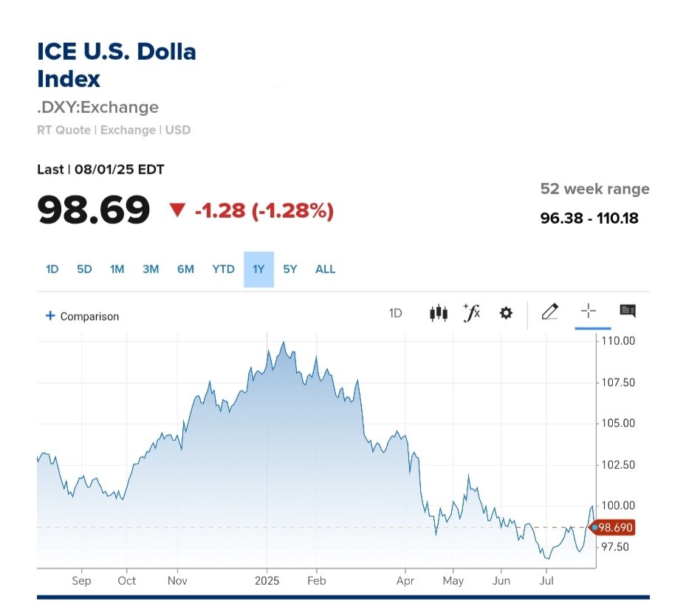Show the chart events comment icon
The height and width of the screenshot is (601, 700).
628,312
